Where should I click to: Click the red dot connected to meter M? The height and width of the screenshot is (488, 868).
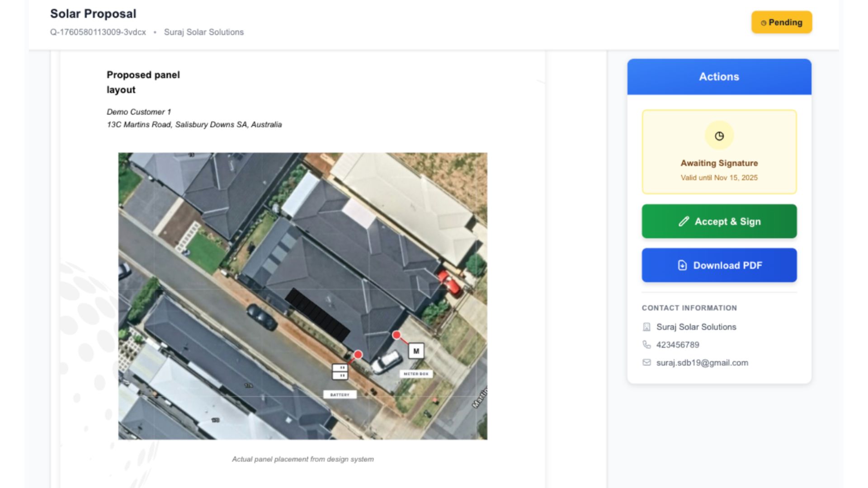(396, 335)
